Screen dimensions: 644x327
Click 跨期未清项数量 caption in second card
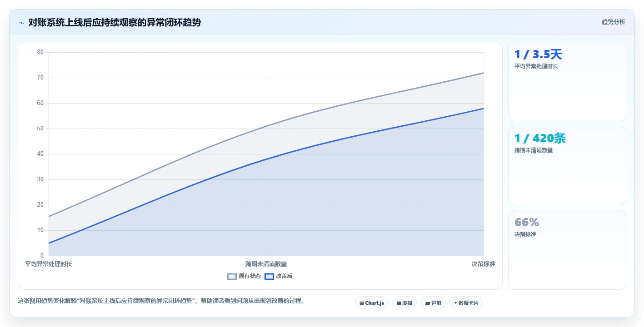click(534, 150)
